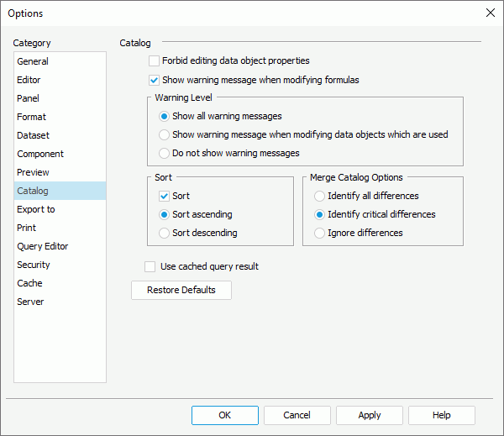Confirm settings with OK button

pyautogui.click(x=225, y=416)
